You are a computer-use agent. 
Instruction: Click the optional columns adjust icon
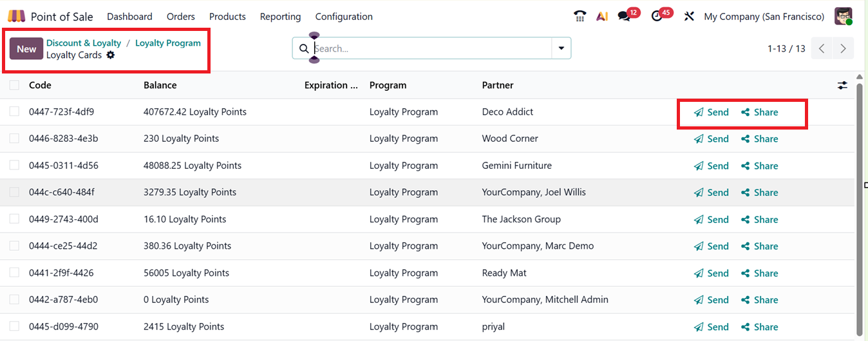click(842, 85)
